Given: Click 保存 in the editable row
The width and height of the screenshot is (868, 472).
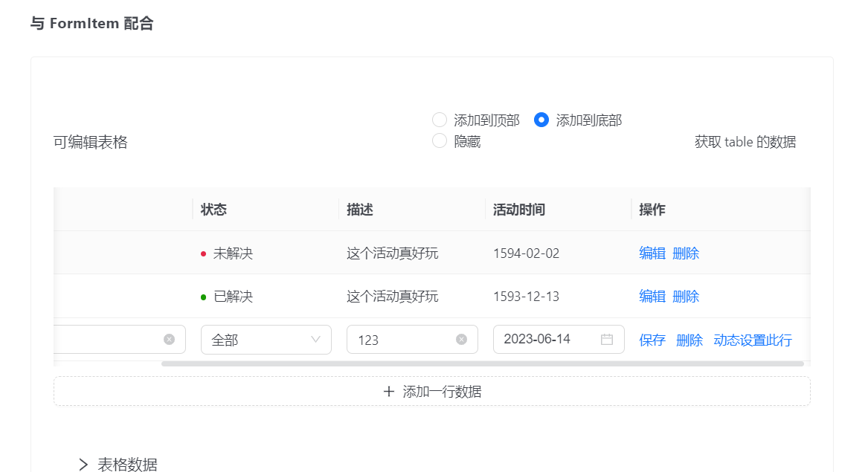Looking at the screenshot, I should click(652, 340).
